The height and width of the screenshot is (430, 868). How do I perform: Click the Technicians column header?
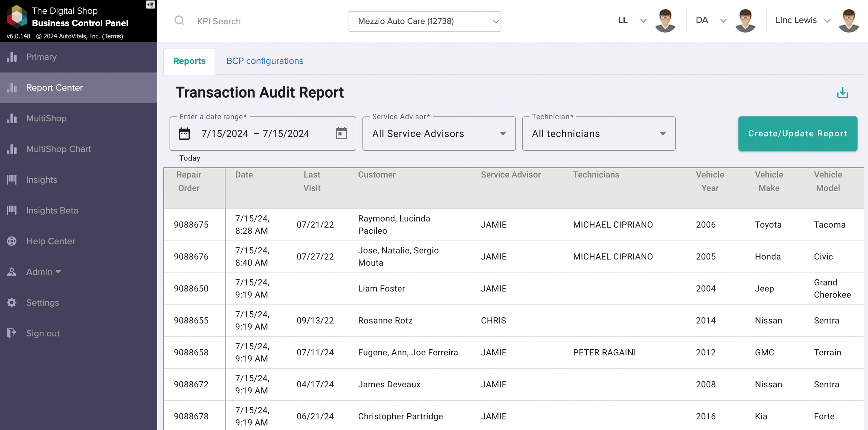596,175
